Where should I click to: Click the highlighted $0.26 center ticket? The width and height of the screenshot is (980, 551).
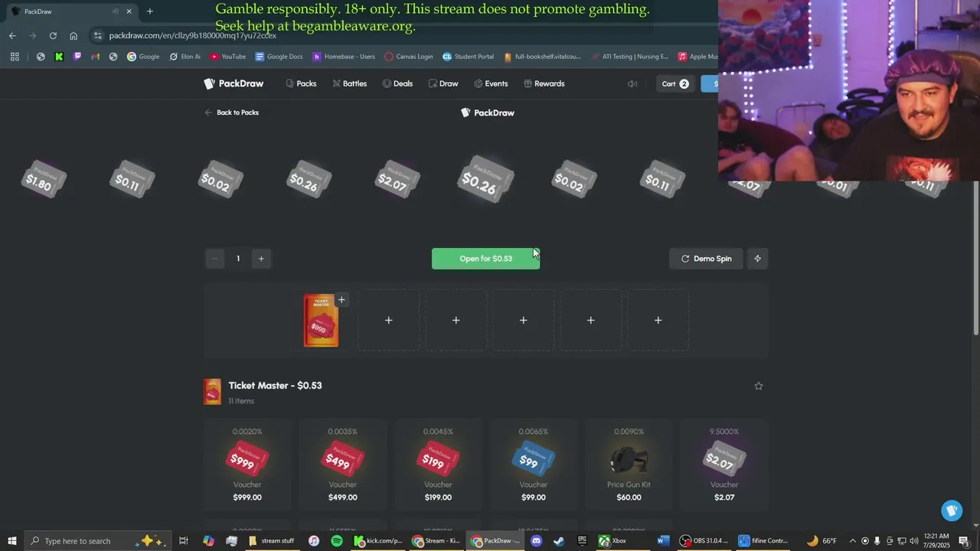pyautogui.click(x=485, y=180)
